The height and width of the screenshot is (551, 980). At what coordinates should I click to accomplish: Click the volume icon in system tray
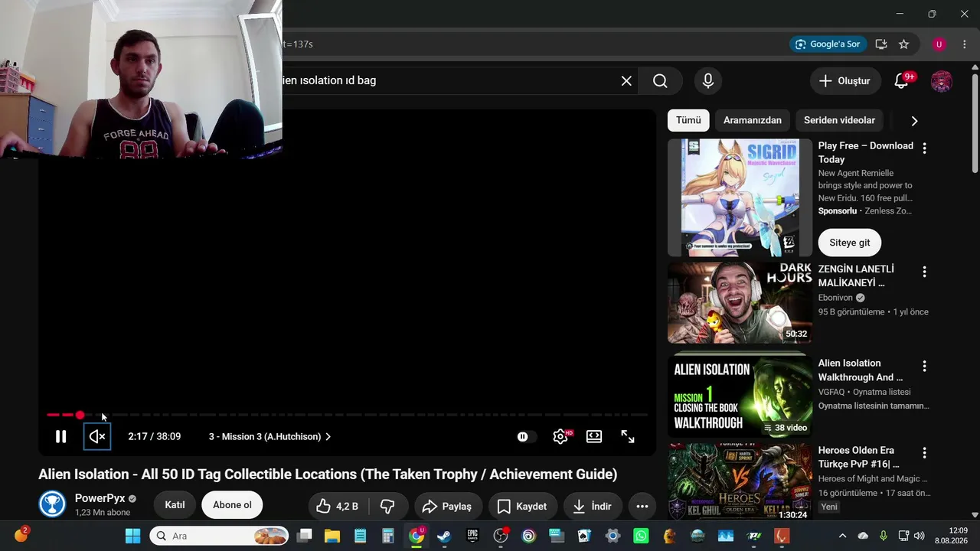tap(920, 536)
